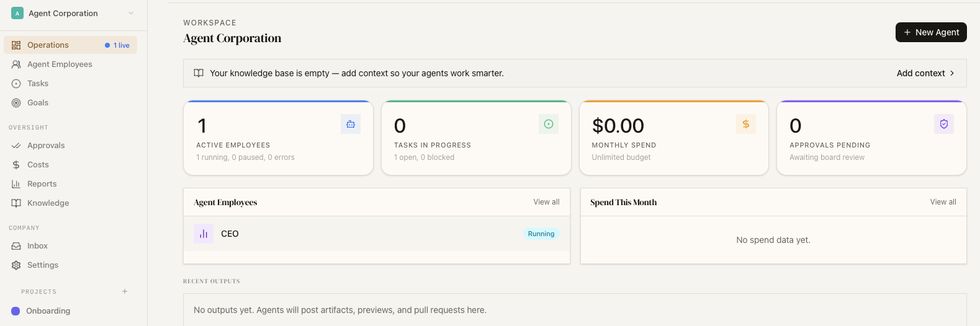Click the shield icon in Approvals Pending card
Viewport: 980px width, 326px height.
tap(944, 124)
